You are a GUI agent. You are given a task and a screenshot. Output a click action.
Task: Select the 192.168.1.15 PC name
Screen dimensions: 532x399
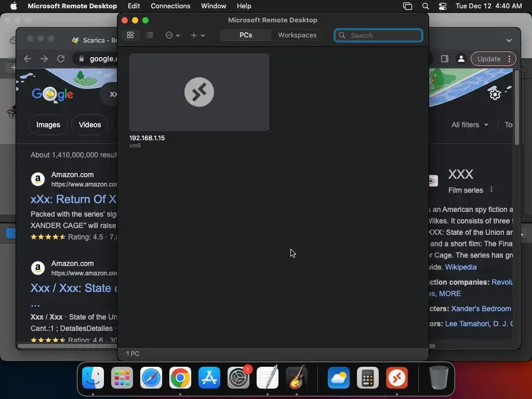pyautogui.click(x=147, y=138)
